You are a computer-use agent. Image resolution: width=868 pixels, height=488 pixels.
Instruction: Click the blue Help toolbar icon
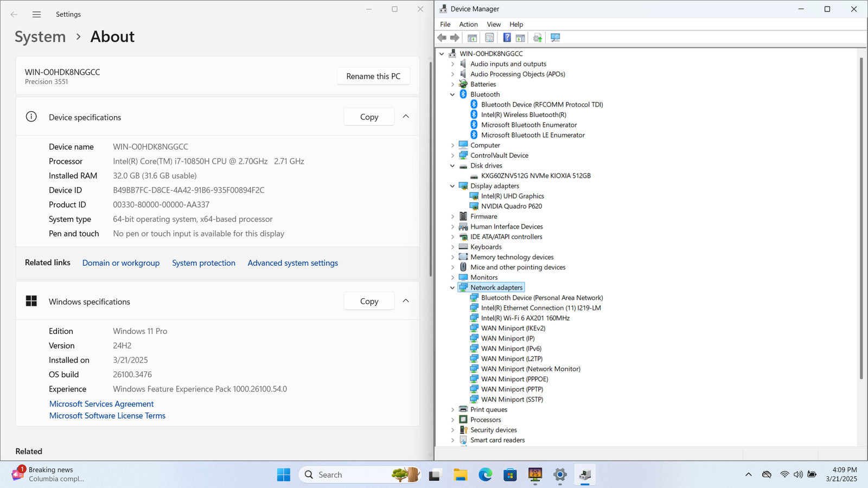pyautogui.click(x=507, y=37)
